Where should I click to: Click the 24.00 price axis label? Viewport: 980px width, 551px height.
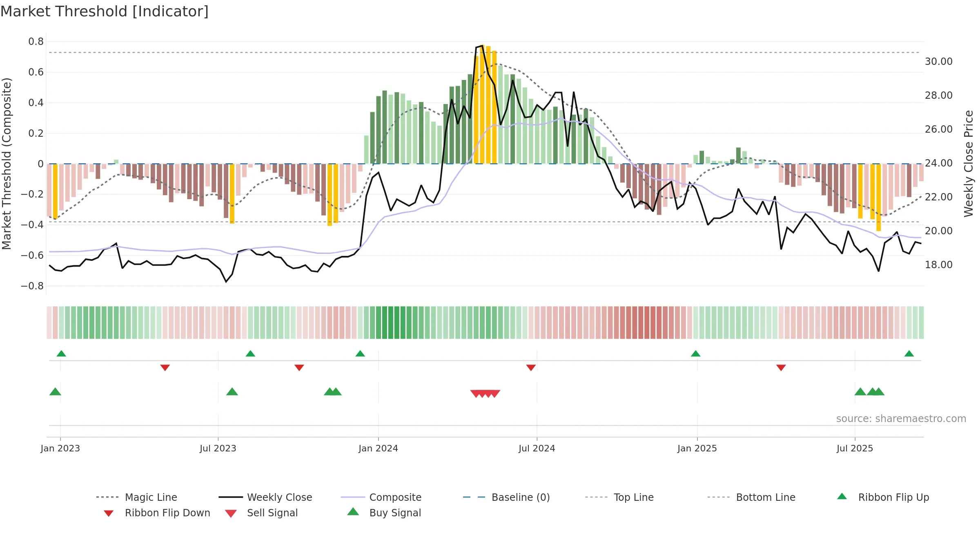click(939, 163)
